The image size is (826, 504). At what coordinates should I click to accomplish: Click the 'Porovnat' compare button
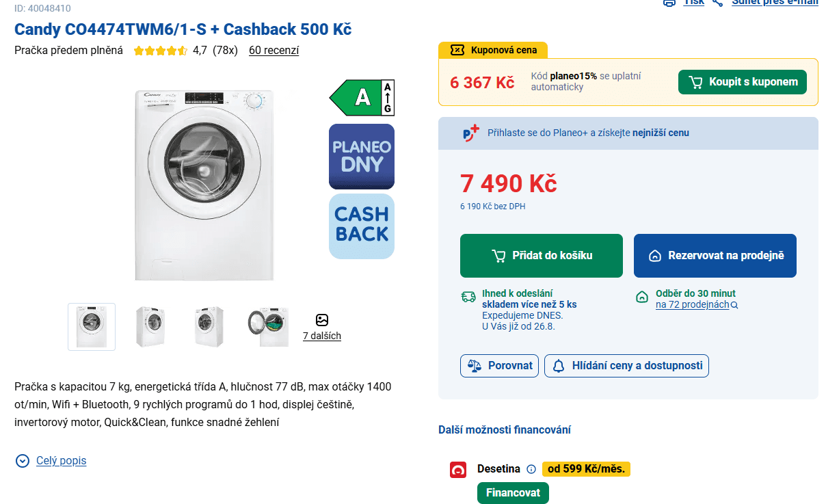coord(500,366)
